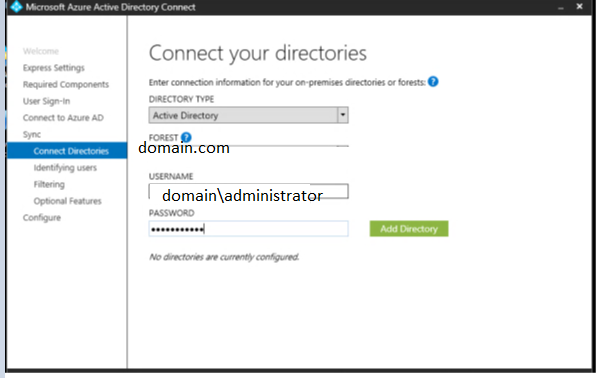Open Express Settings step
The height and width of the screenshot is (378, 598).
53,68
